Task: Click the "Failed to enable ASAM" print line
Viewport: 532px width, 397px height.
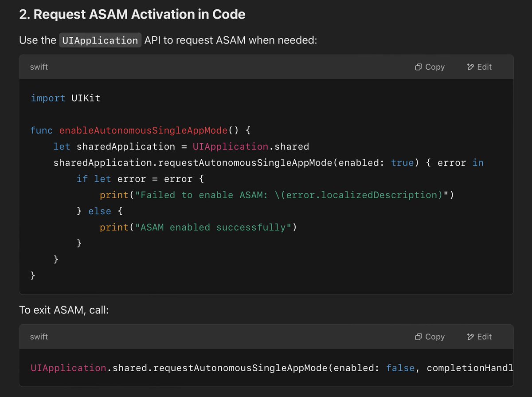Action: click(x=277, y=195)
